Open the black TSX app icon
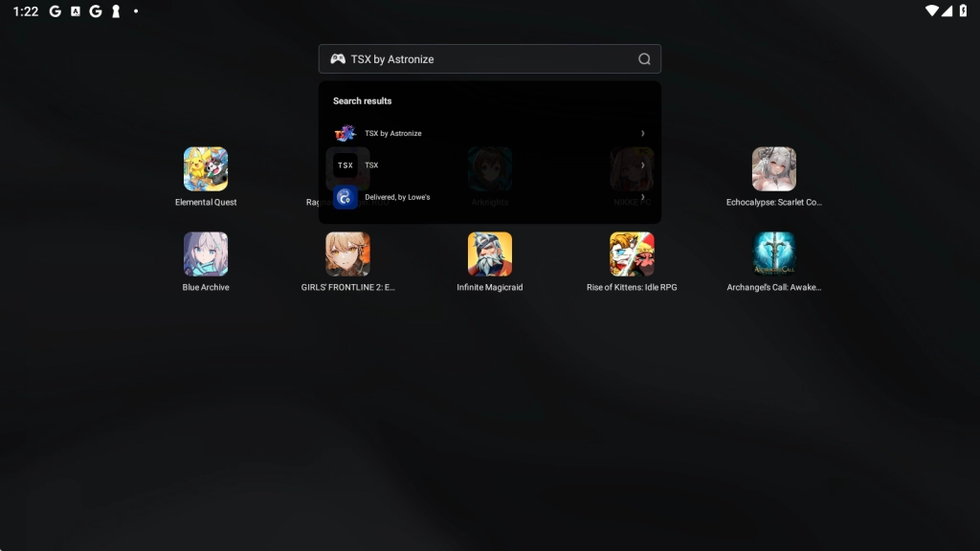Viewport: 980px width, 551px height. tap(345, 165)
